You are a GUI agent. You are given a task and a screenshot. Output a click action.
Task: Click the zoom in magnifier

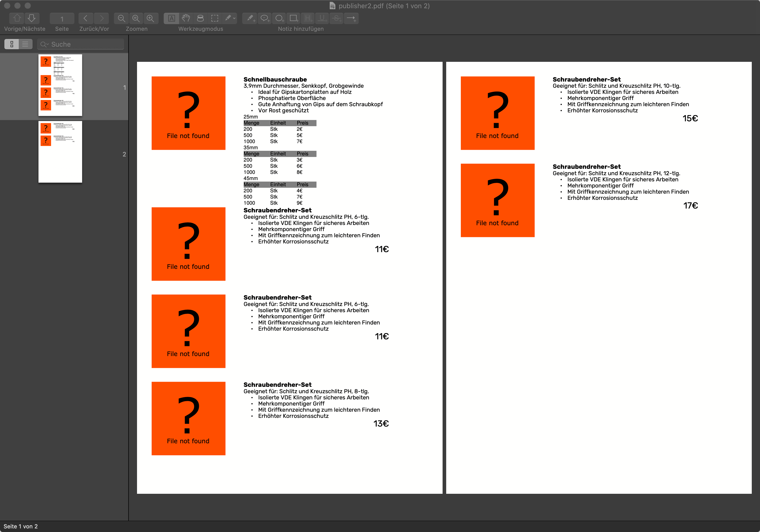click(150, 18)
